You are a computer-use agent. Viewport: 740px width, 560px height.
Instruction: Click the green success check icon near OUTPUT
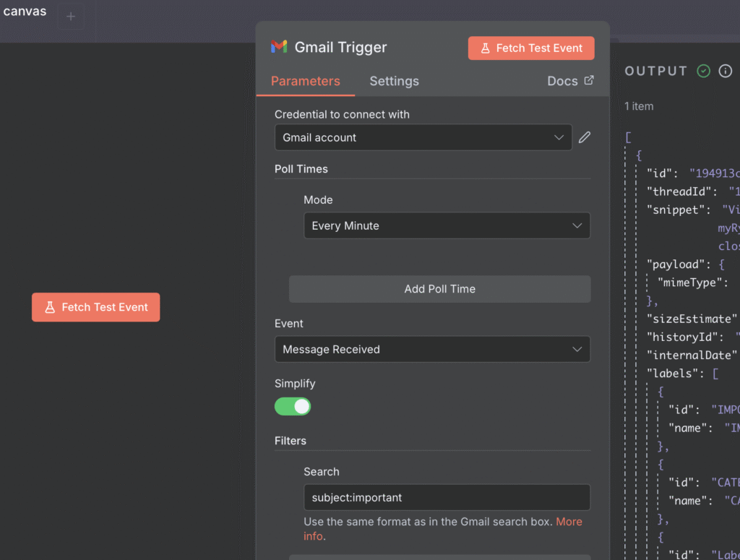pos(704,71)
